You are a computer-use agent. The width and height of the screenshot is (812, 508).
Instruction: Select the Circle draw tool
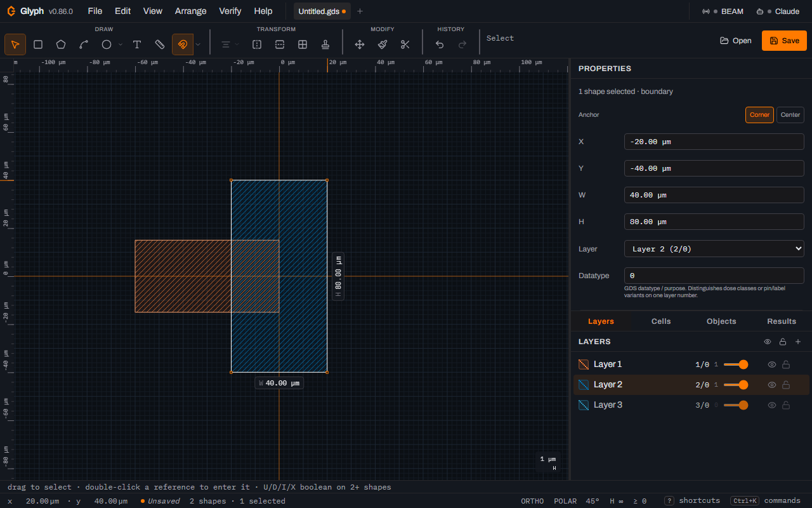(107, 44)
